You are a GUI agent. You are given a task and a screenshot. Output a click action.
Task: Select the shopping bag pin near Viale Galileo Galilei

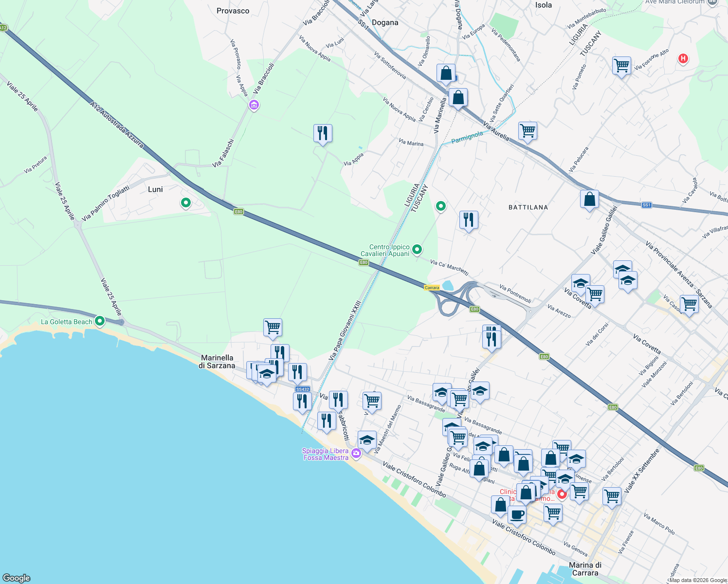(x=589, y=199)
